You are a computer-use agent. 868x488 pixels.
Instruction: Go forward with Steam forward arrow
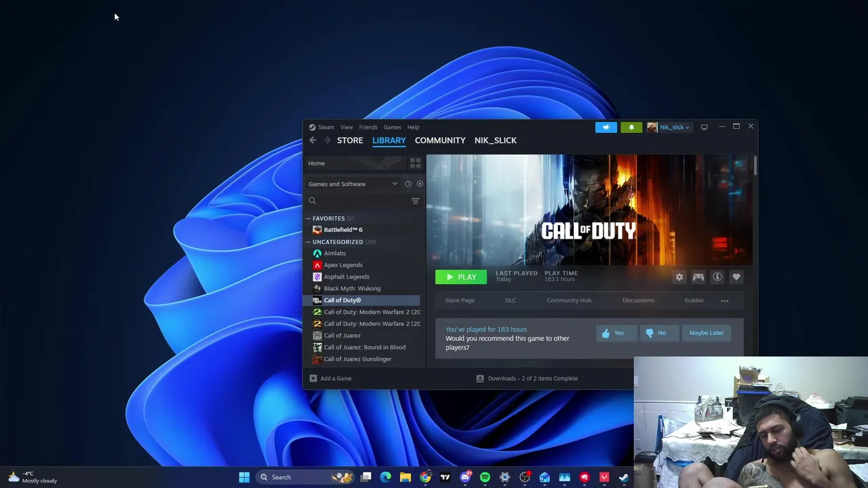point(327,140)
